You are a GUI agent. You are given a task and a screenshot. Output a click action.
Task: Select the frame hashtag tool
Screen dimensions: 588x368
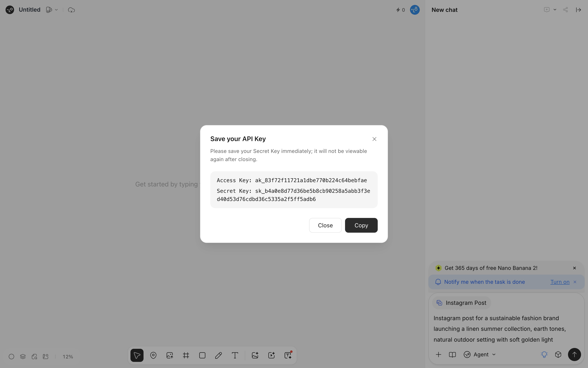click(x=186, y=355)
